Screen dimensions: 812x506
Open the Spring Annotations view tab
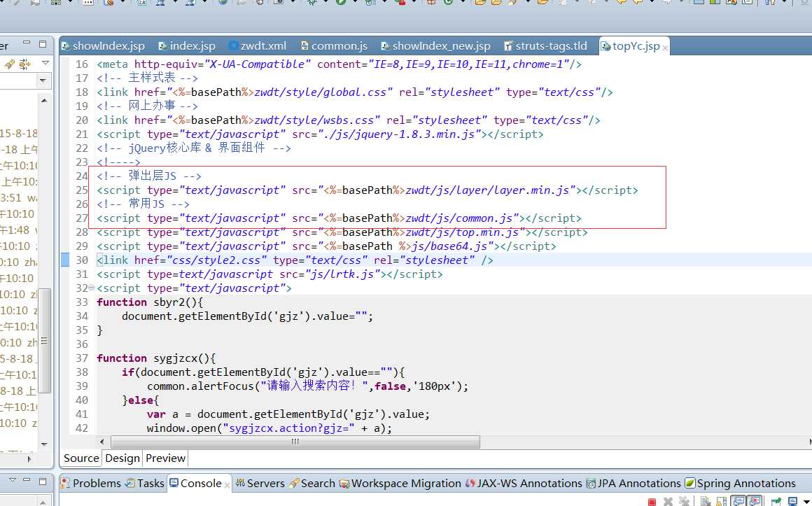click(741, 483)
